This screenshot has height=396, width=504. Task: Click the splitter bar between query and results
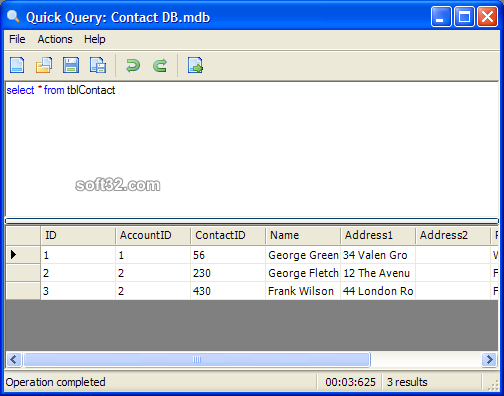click(x=252, y=221)
